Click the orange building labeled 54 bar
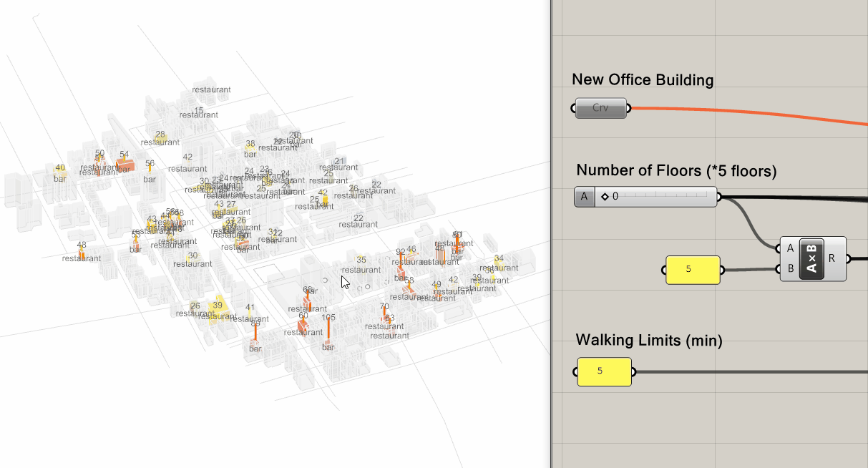 click(x=125, y=164)
